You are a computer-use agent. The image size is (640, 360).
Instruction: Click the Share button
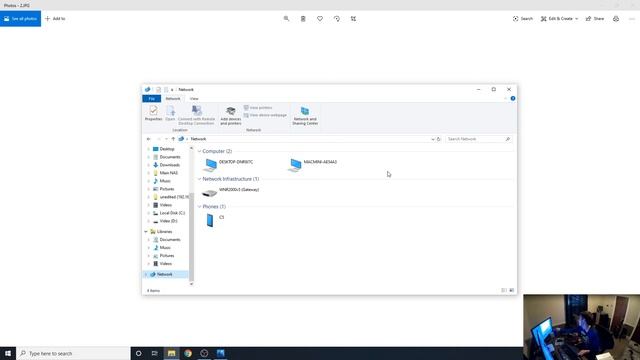click(595, 19)
